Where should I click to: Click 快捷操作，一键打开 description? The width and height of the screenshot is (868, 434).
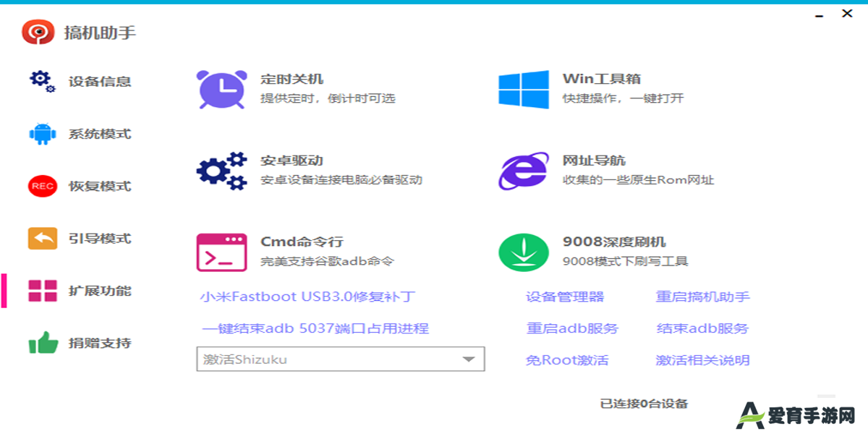tap(623, 98)
